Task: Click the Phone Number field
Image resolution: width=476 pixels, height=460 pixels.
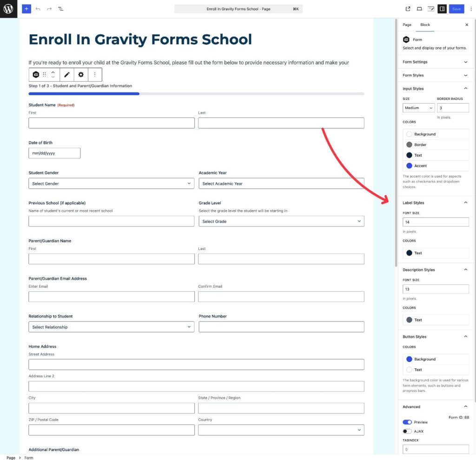Action: tap(281, 327)
